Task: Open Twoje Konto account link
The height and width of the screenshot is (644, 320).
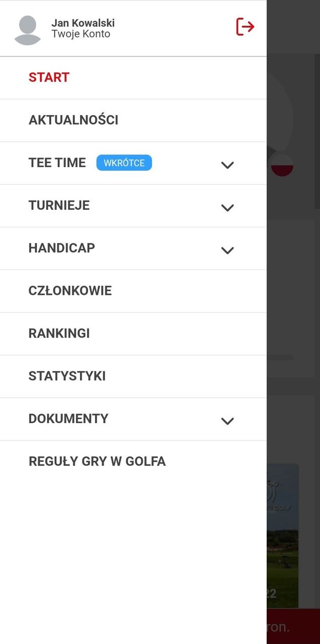Action: pos(81,34)
